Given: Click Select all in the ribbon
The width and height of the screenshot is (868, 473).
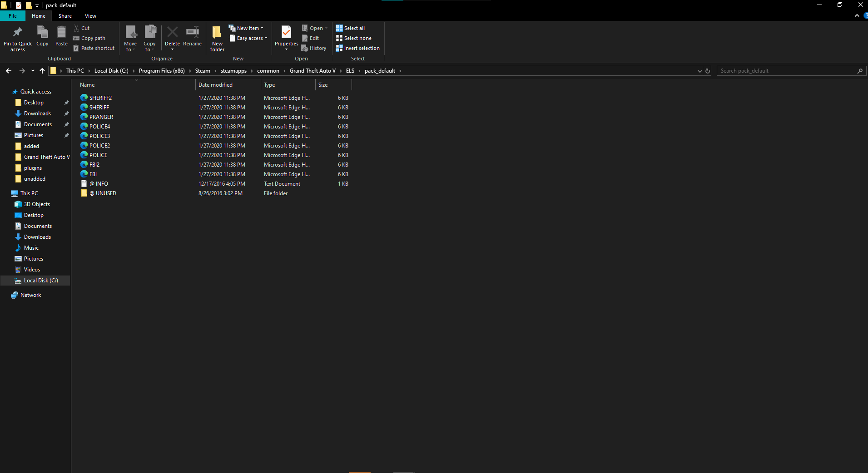Looking at the screenshot, I should point(350,28).
